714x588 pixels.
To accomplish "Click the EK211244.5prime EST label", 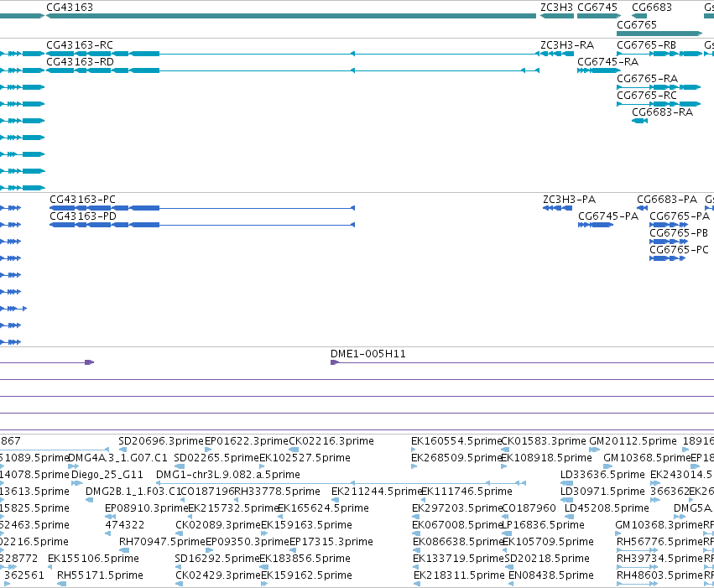I will (377, 492).
